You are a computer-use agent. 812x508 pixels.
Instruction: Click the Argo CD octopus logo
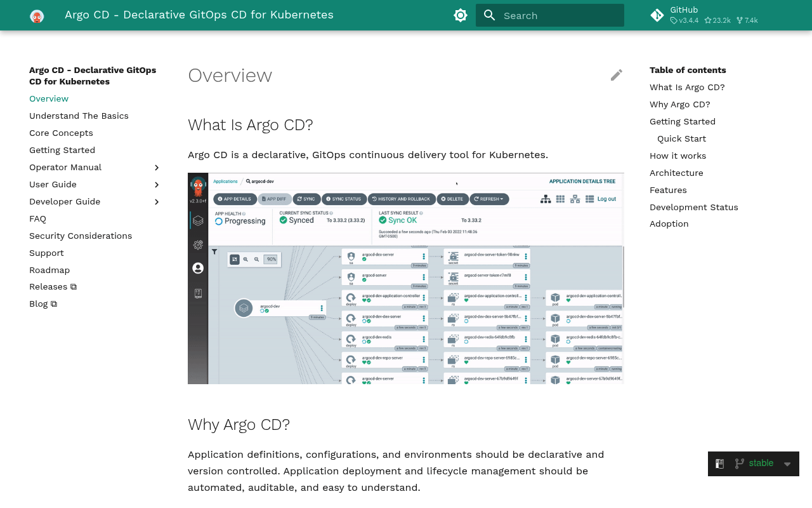pyautogui.click(x=37, y=15)
